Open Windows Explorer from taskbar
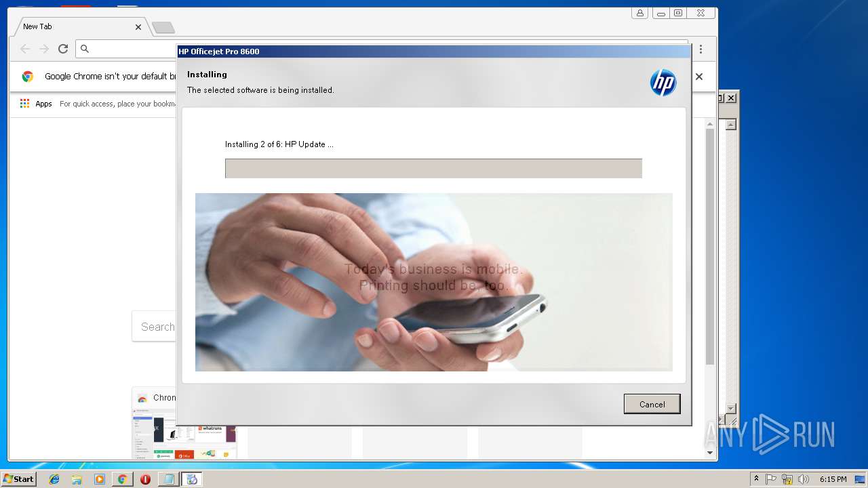Viewport: 868px width, 488px height. (77, 479)
